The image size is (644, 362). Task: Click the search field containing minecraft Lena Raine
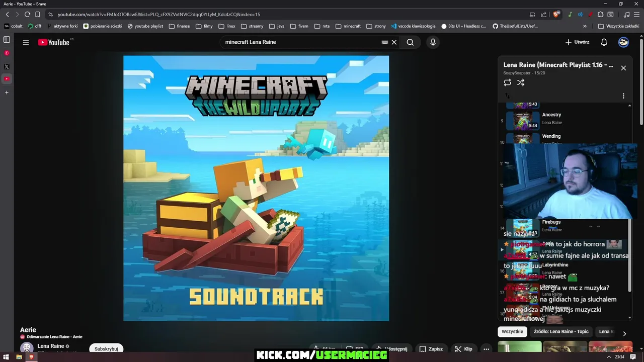click(302, 42)
